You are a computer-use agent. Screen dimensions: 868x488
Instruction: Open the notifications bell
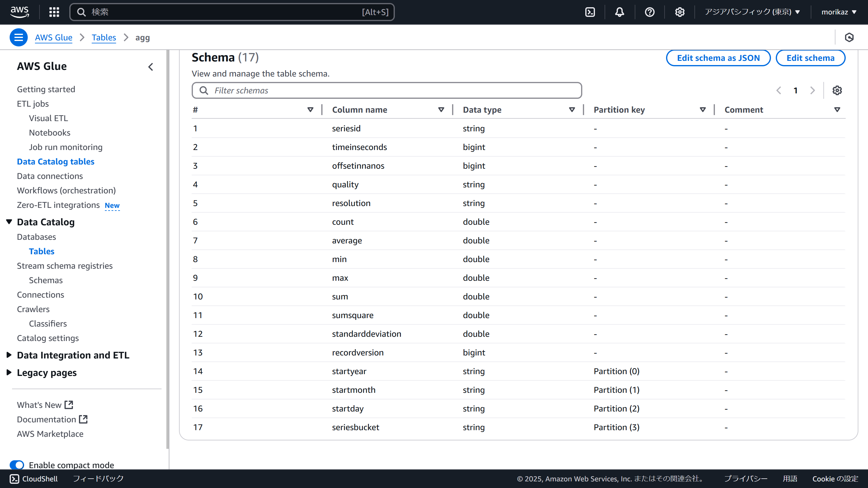click(619, 12)
